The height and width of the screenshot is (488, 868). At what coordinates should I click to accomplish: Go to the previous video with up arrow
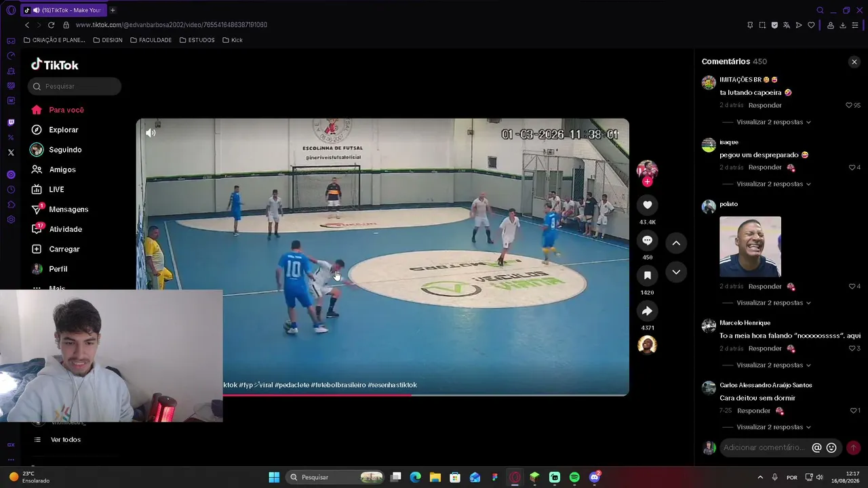coord(676,243)
